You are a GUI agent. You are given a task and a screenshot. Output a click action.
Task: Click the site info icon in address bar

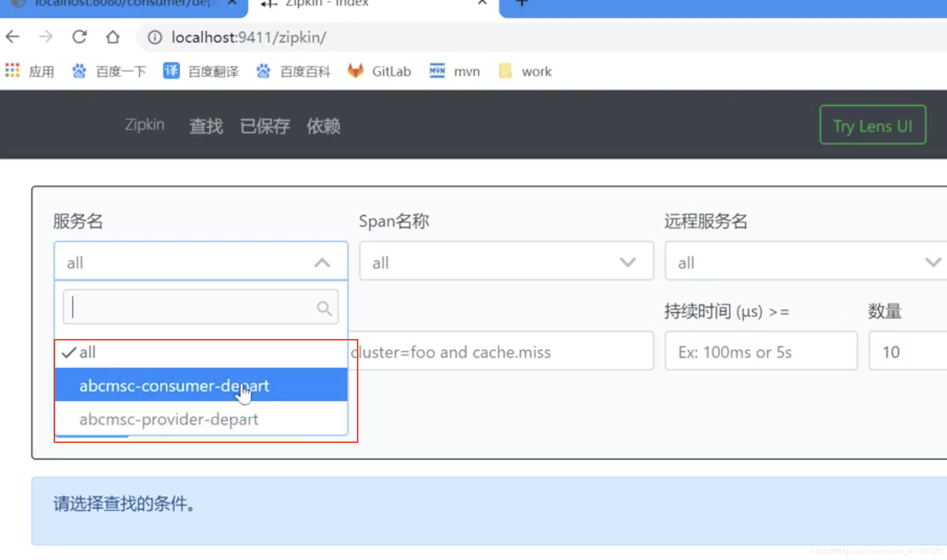click(x=155, y=37)
